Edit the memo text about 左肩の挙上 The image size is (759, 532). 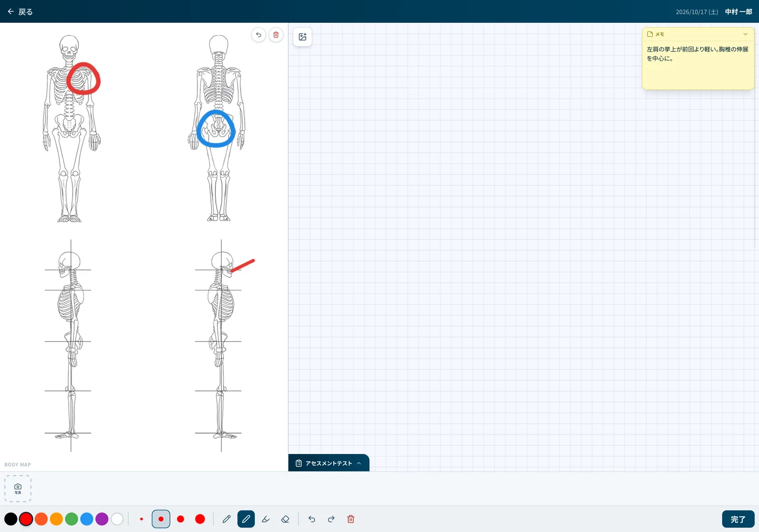coord(698,54)
